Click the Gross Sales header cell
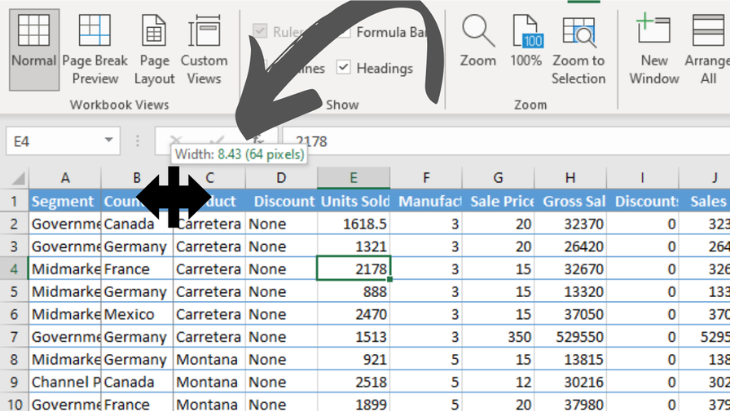Viewport: 730px width, 411px height. point(570,201)
